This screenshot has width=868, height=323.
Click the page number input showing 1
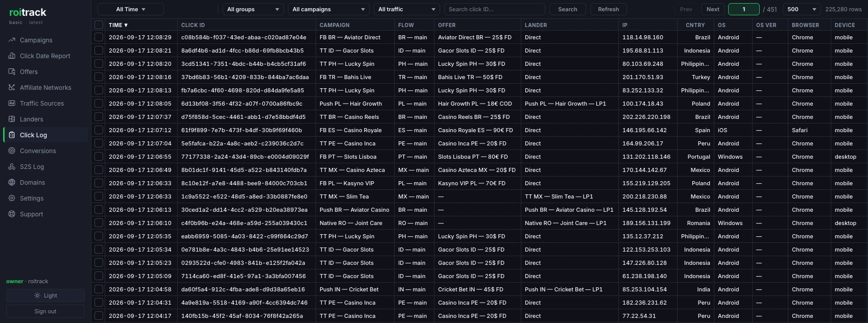(744, 9)
